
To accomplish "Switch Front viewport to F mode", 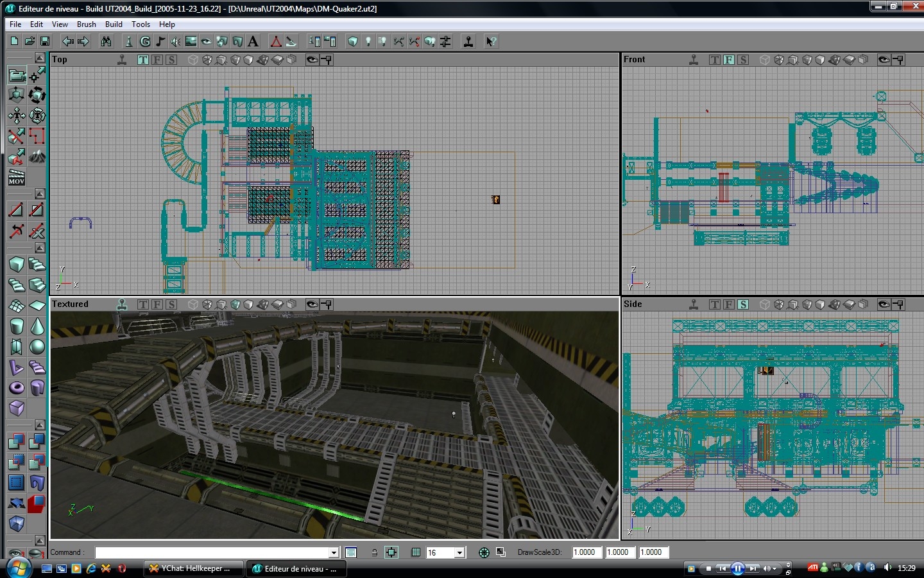I will pos(729,60).
